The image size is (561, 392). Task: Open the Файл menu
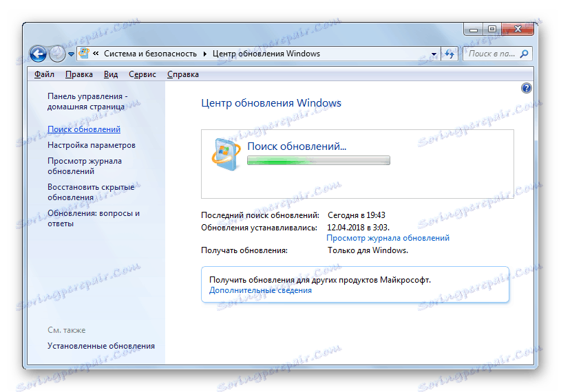tap(44, 74)
